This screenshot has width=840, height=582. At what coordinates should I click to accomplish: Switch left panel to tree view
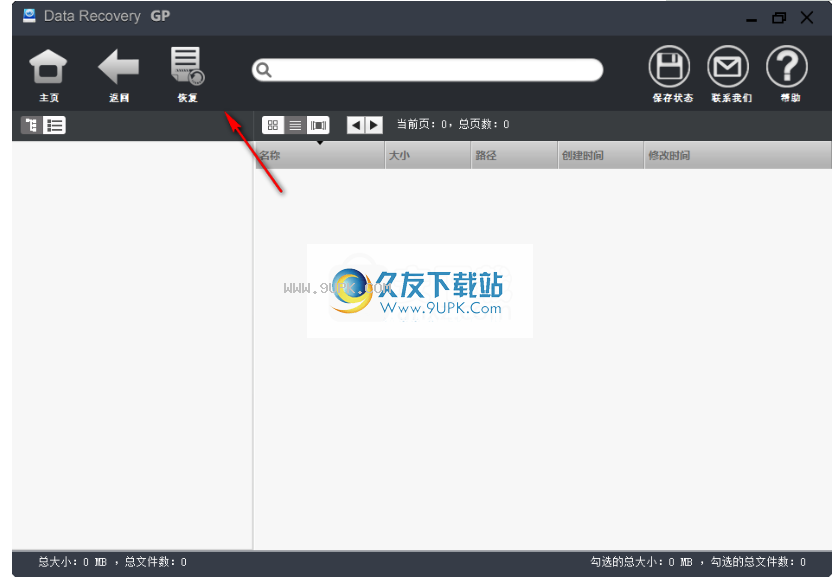pos(32,125)
